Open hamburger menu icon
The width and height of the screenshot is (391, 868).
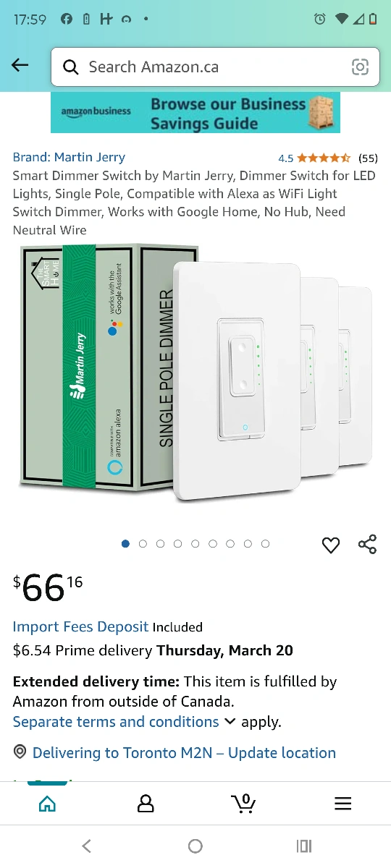click(342, 803)
